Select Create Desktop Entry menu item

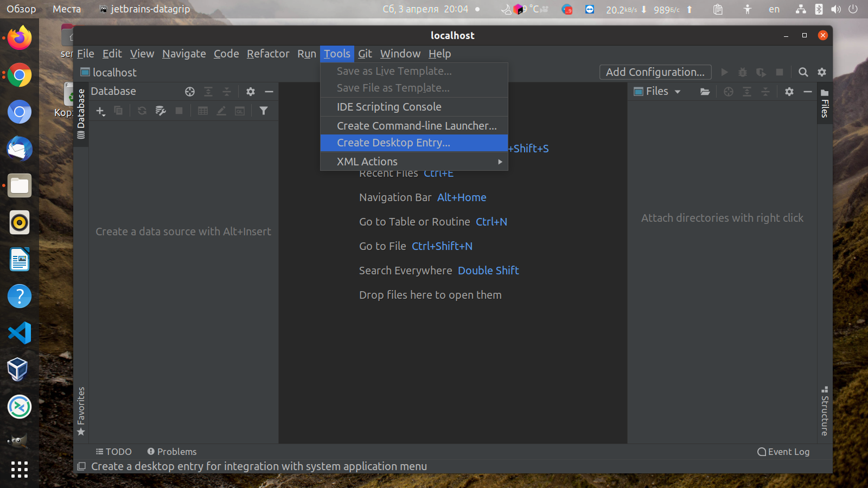coord(414,143)
